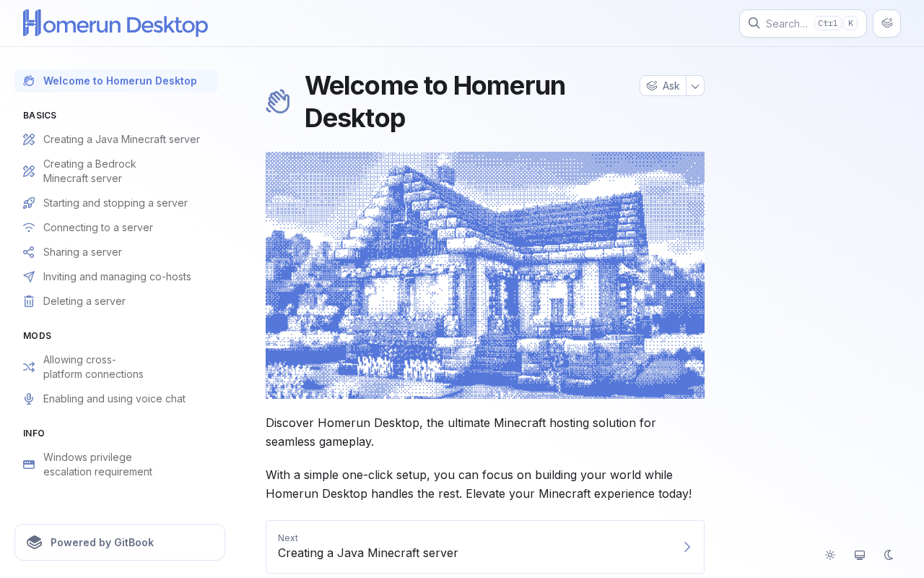Click the Homerun Desktop logo
924x578 pixels.
(115, 23)
